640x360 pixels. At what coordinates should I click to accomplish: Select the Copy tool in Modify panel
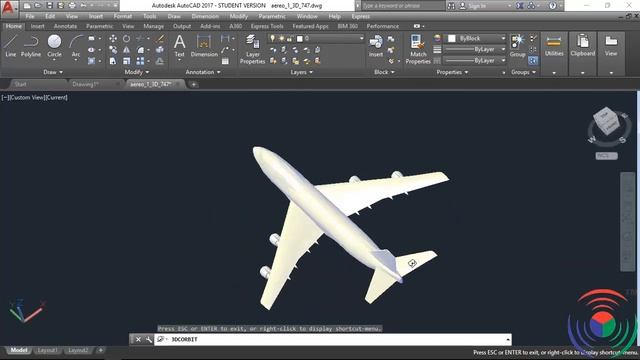tap(113, 50)
